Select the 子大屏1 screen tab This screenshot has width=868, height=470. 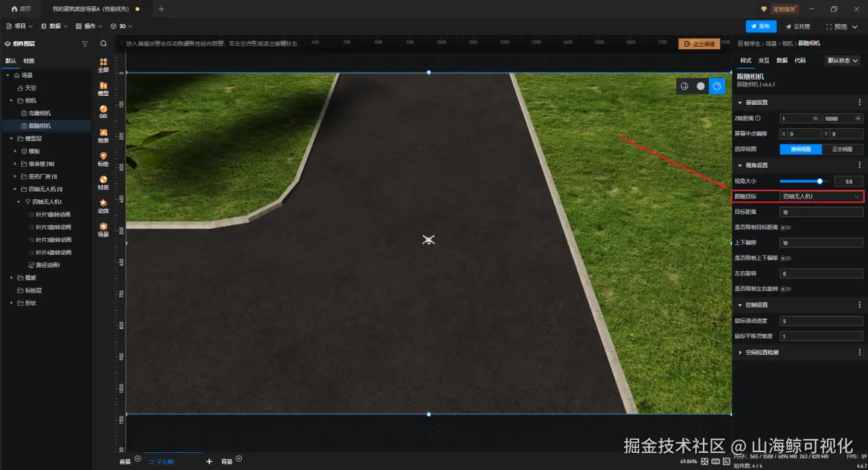point(162,462)
